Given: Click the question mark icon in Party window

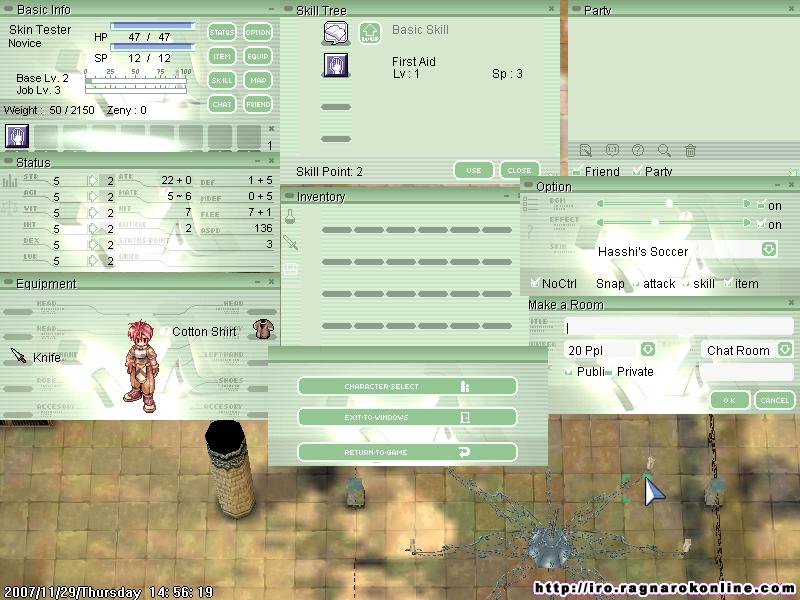Looking at the screenshot, I should coord(638,150).
